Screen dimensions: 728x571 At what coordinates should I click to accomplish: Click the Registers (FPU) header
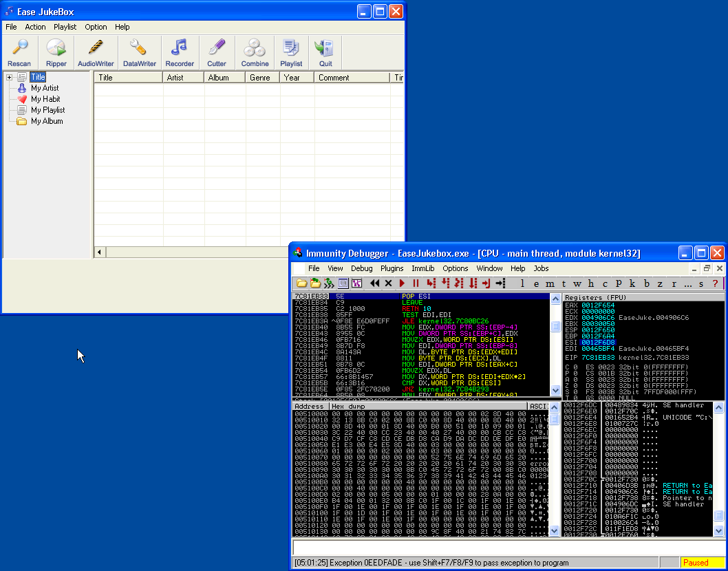[643, 297]
